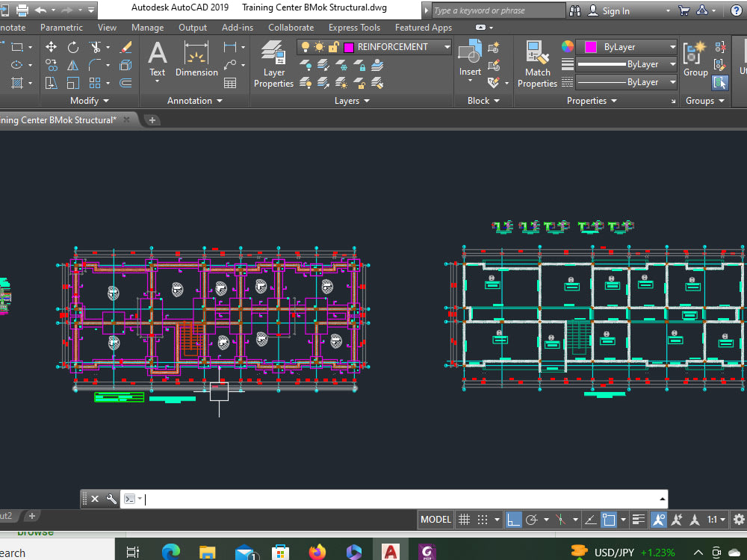Switch to the Parametric ribbon tab
Image resolution: width=747 pixels, height=560 pixels.
pyautogui.click(x=61, y=27)
